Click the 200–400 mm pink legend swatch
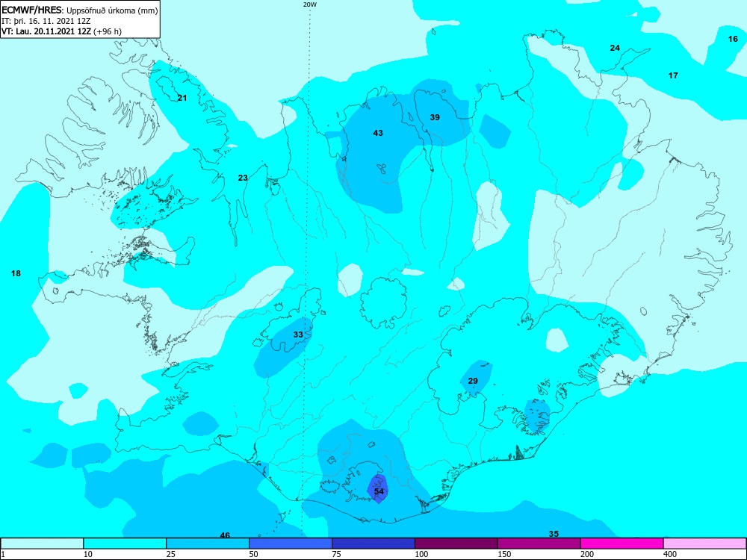This screenshot has width=747, height=560. pyautogui.click(x=622, y=544)
